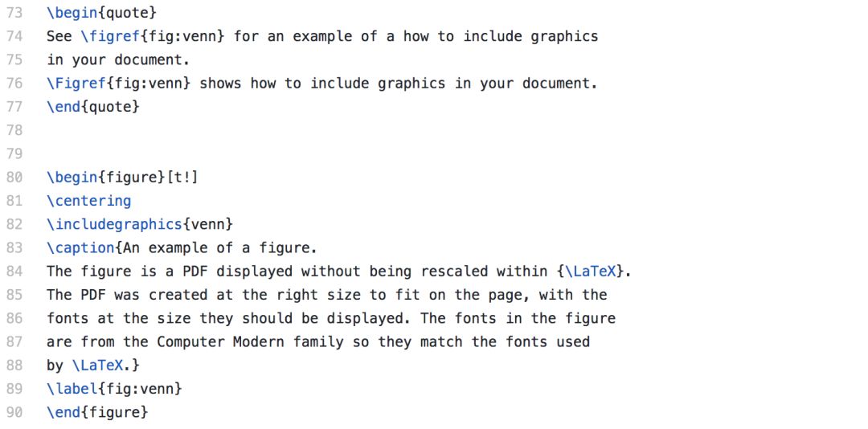Click the word PDF on line 85

click(93, 295)
